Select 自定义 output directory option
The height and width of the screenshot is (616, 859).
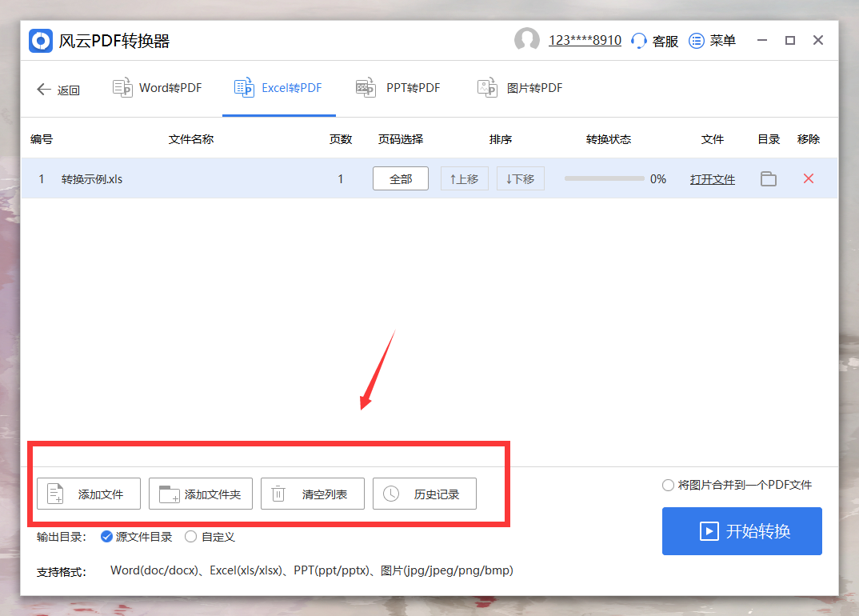(210, 537)
